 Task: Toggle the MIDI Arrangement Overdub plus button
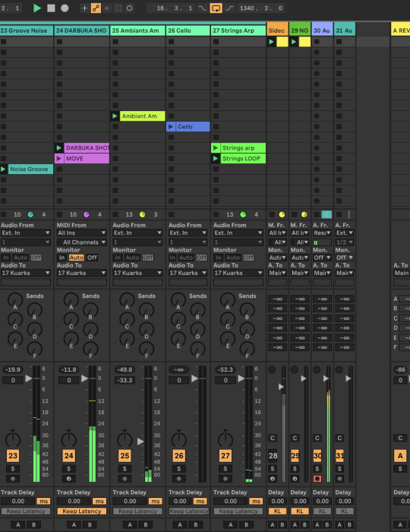84,8
